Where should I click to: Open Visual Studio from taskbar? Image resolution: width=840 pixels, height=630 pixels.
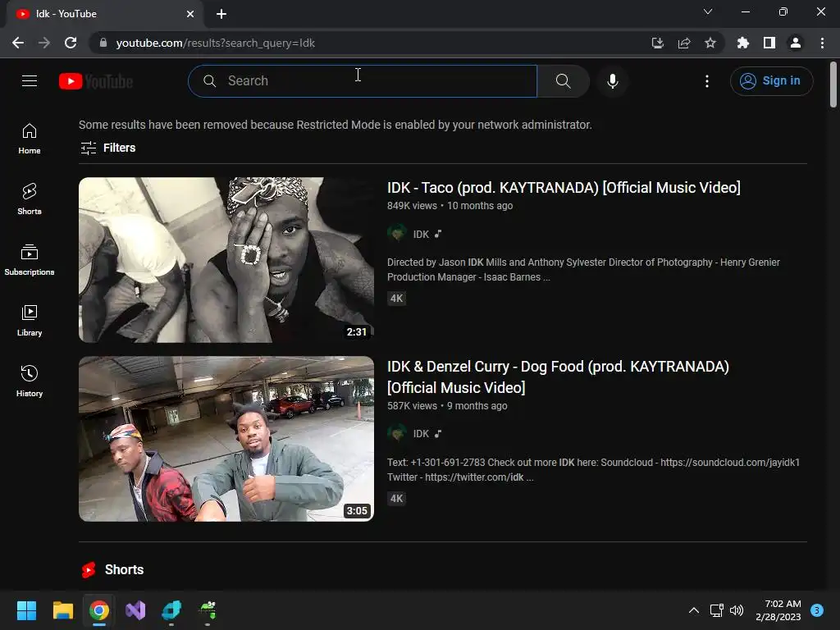tap(135, 610)
